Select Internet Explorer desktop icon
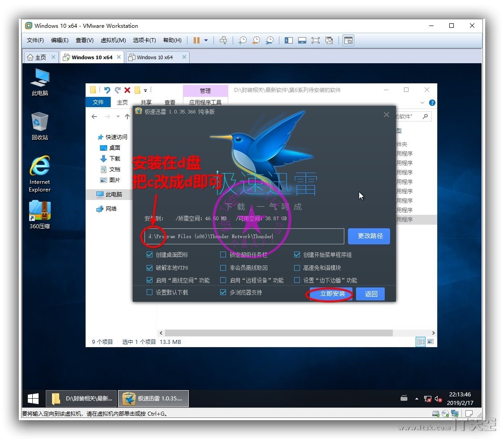This screenshot has width=504, height=439. point(40,174)
